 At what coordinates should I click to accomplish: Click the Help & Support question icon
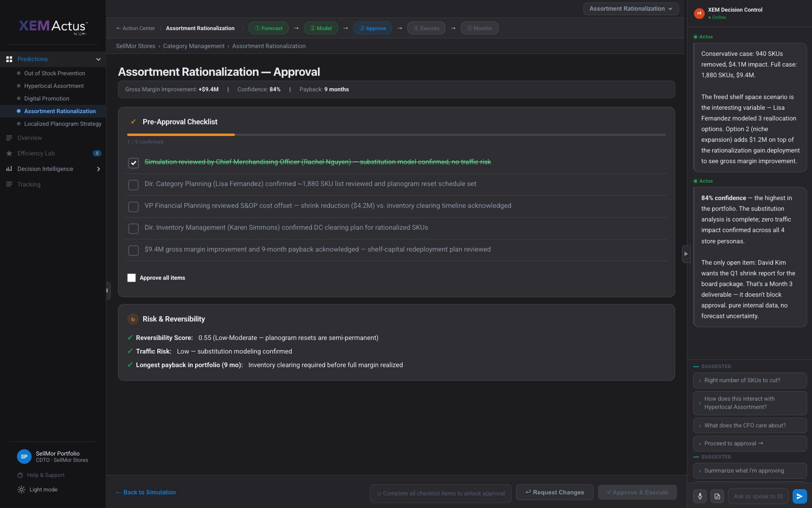point(20,475)
